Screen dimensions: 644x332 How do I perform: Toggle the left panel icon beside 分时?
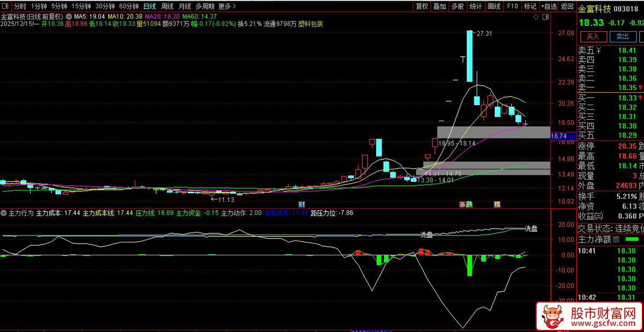(x=6, y=6)
